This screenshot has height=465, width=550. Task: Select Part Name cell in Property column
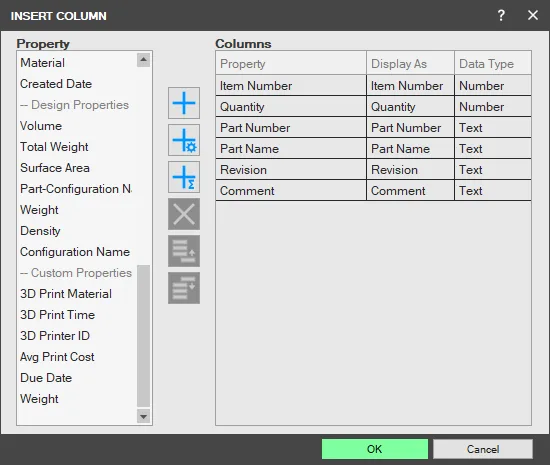tap(291, 149)
